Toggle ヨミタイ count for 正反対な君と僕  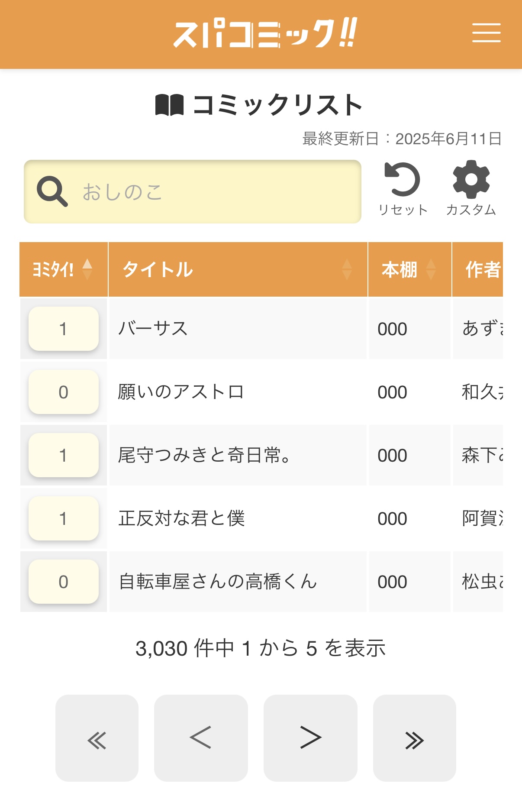(x=64, y=518)
